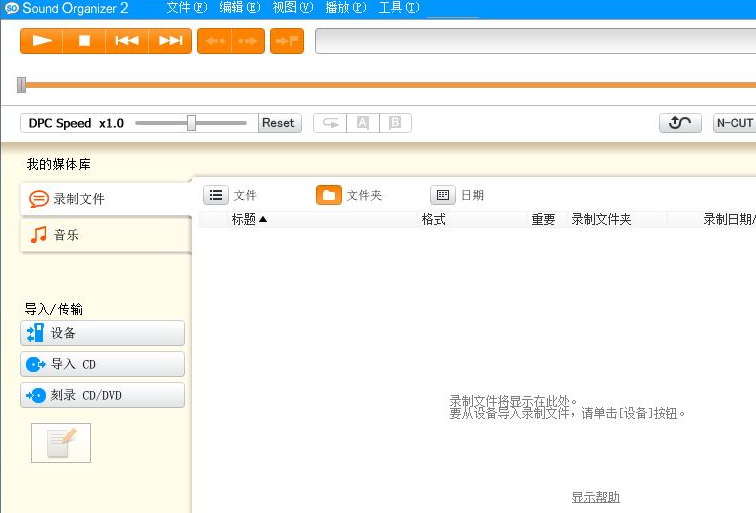The height and width of the screenshot is (513, 756).
Task: Click the 设备 import button
Action: coord(102,333)
